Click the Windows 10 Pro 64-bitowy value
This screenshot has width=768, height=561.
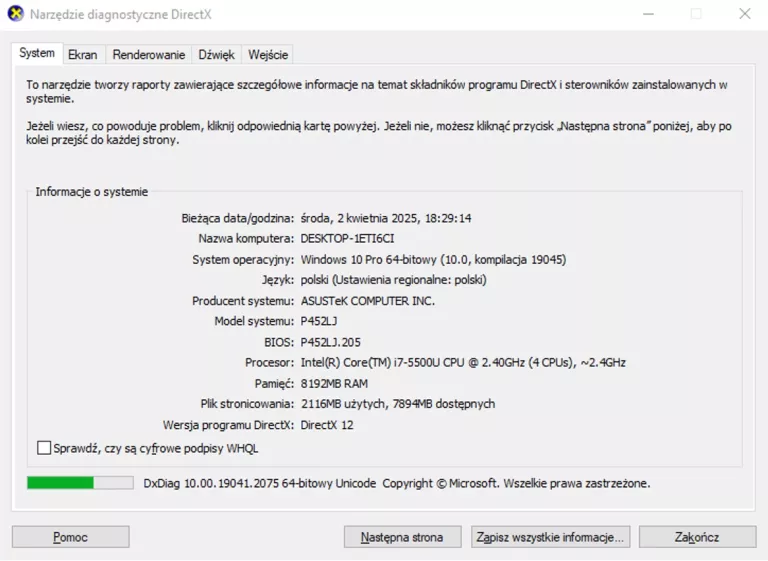coord(433,259)
